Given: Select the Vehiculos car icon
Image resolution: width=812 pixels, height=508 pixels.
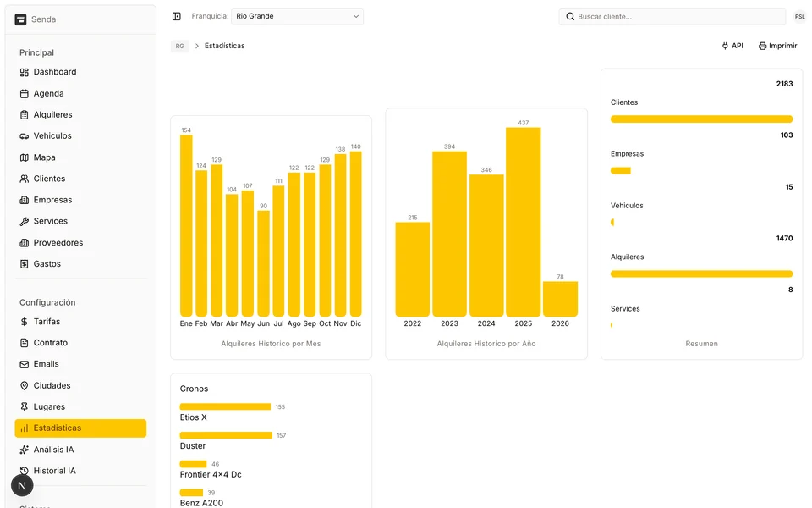Looking at the screenshot, I should click(25, 136).
